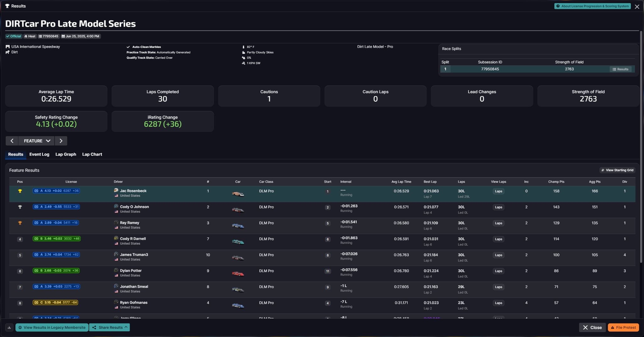Click Dylan Potter's B 2.68 license badge

pyautogui.click(x=56, y=270)
